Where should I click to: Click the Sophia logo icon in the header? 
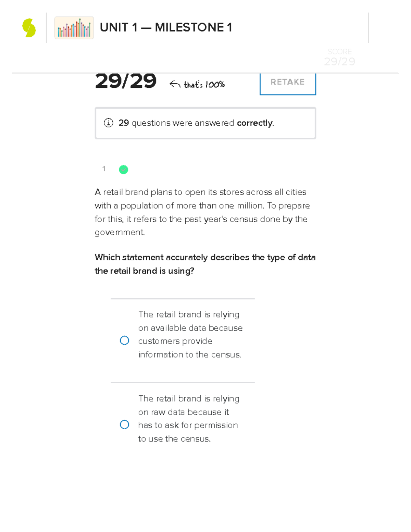[28, 28]
